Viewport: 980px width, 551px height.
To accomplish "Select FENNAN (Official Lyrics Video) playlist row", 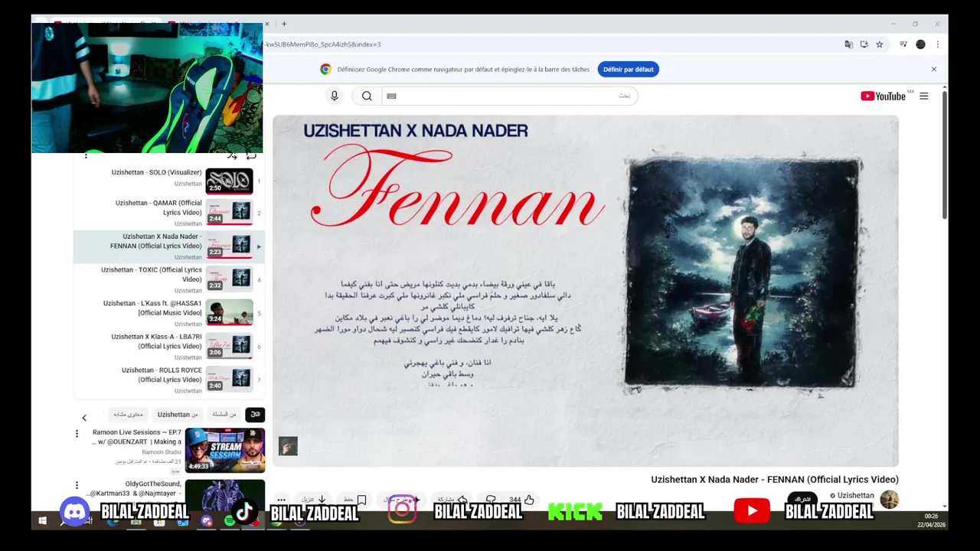I will [x=169, y=246].
